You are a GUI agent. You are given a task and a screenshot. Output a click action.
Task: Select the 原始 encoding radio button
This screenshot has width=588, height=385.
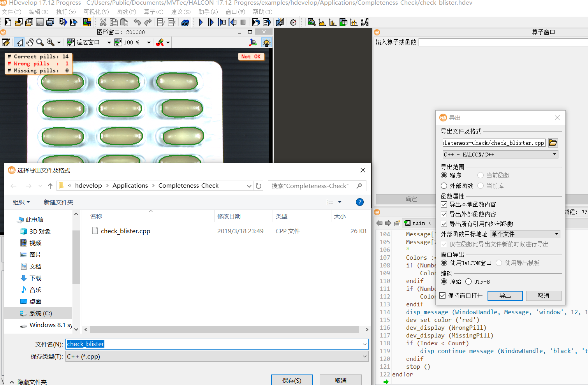pyautogui.click(x=444, y=281)
